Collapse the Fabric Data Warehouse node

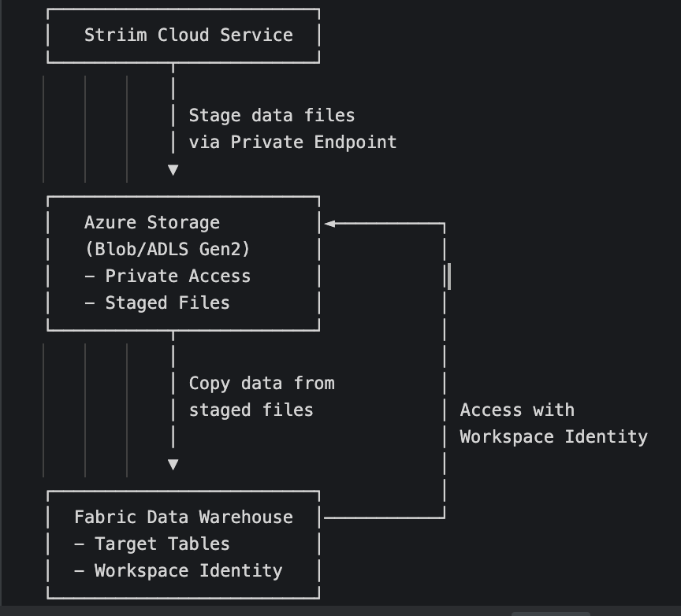[183, 517]
